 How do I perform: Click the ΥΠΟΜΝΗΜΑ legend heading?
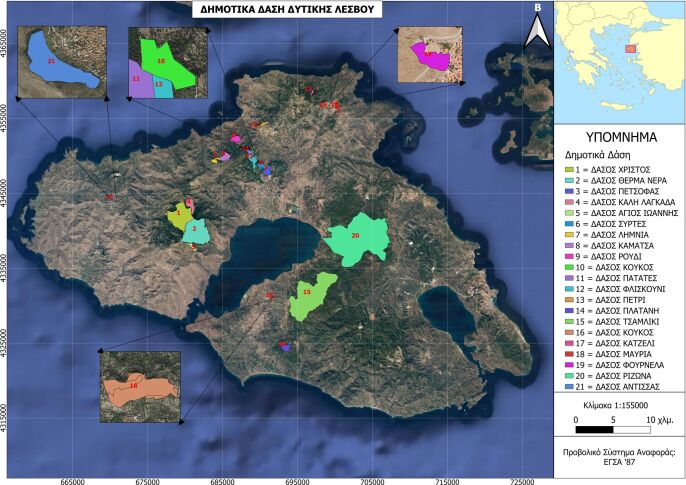point(617,138)
